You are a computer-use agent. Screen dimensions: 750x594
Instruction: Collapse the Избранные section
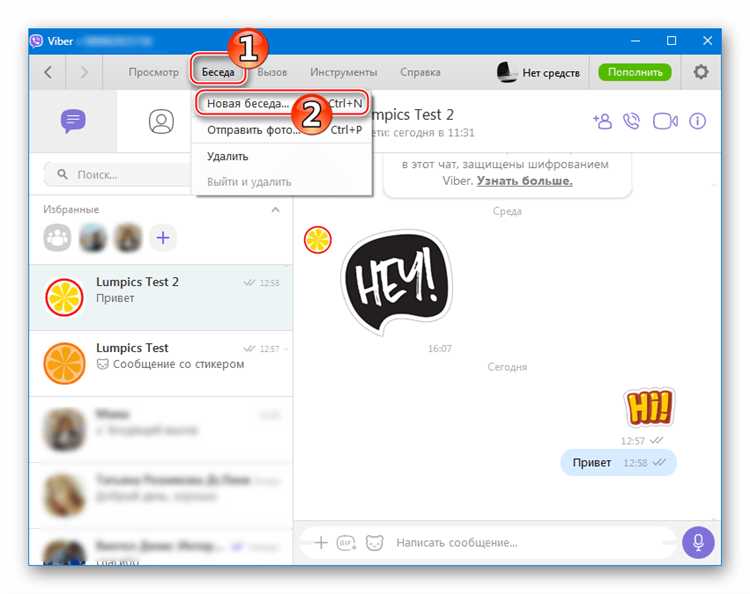[x=276, y=209]
